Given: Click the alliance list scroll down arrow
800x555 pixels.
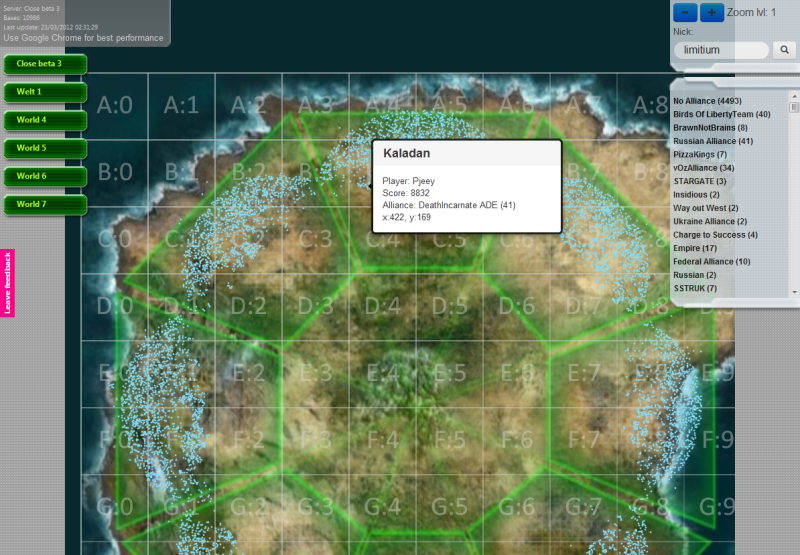Looking at the screenshot, I should click(794, 292).
